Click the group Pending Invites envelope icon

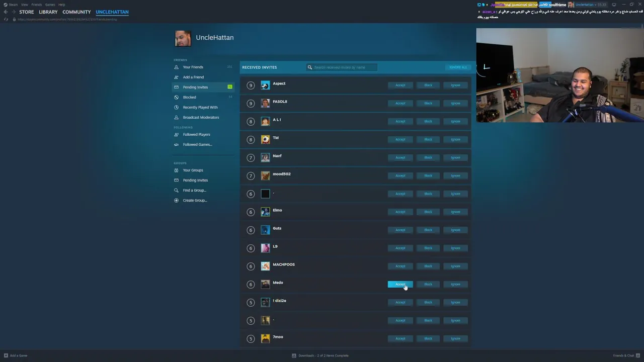click(x=176, y=180)
